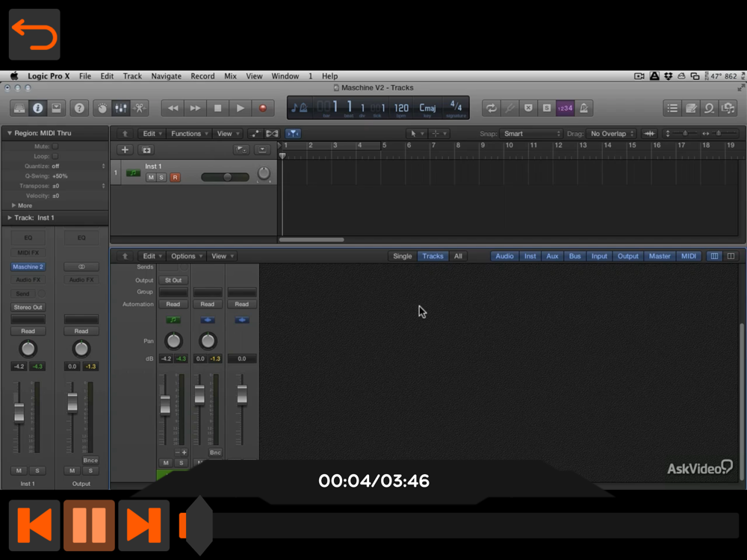
Task: Click the video playback progress scrubber
Action: click(199, 526)
